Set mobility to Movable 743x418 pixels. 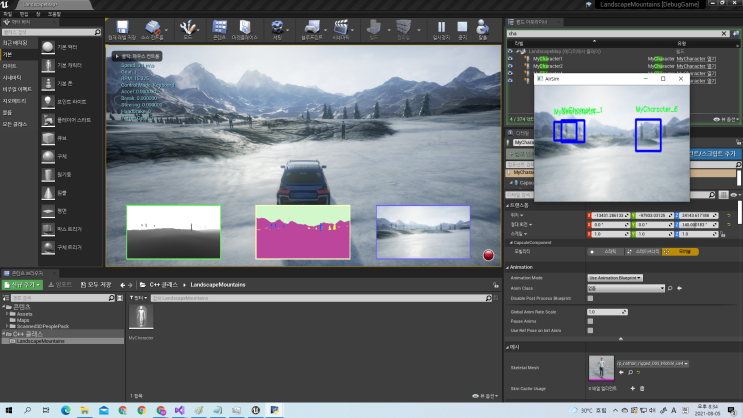click(680, 252)
